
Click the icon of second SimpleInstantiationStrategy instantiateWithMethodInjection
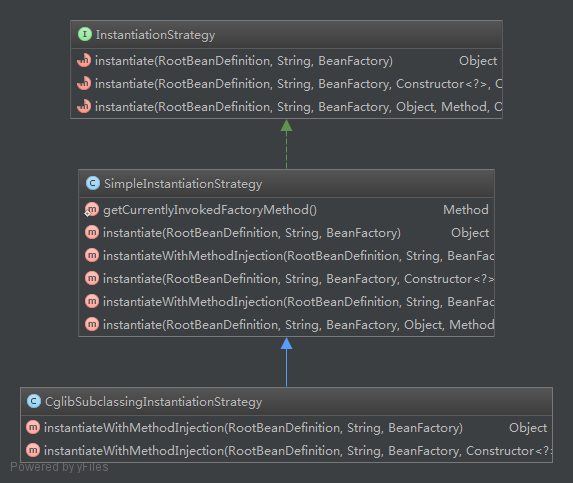(92, 301)
